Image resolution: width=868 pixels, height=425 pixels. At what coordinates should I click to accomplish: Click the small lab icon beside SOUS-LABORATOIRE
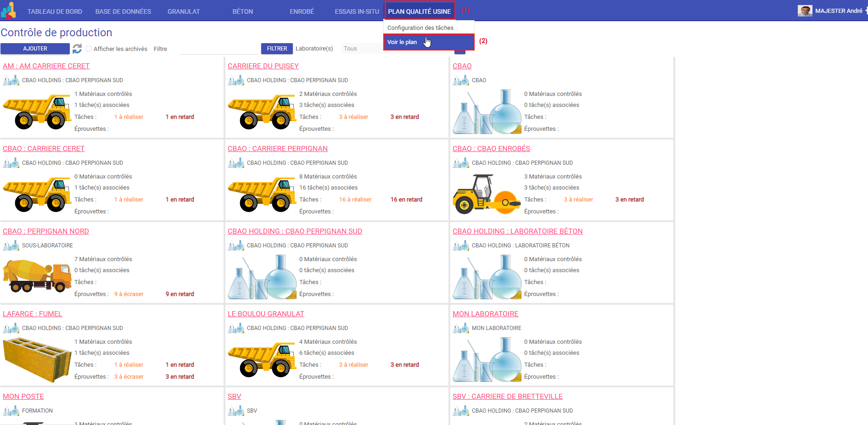[11, 246]
